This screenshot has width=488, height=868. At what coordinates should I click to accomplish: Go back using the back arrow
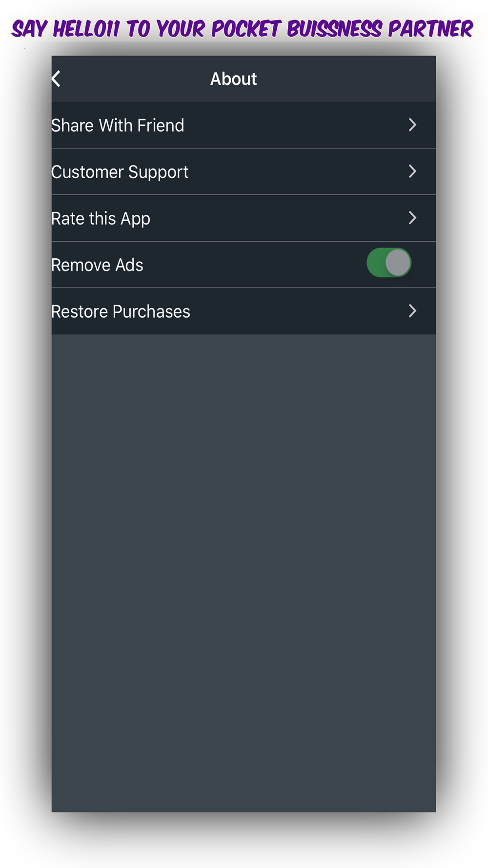(x=56, y=79)
